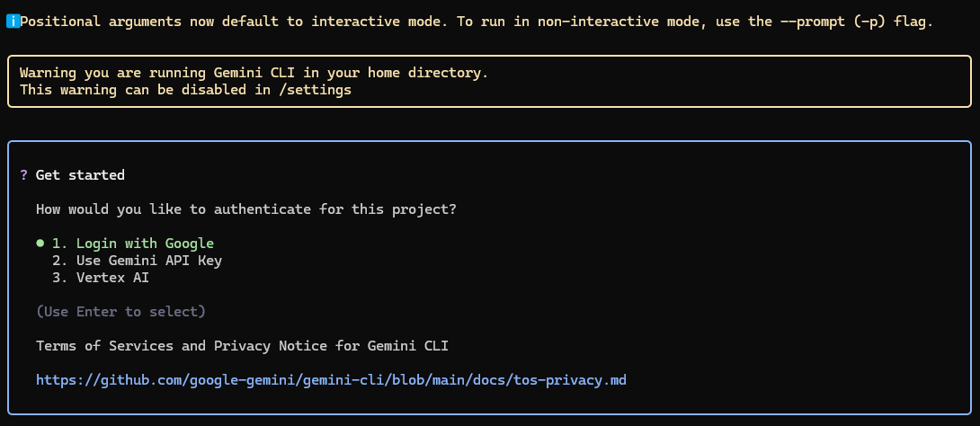This screenshot has height=426, width=980.
Task: Select Use Gemini API Key option
Action: tap(137, 261)
